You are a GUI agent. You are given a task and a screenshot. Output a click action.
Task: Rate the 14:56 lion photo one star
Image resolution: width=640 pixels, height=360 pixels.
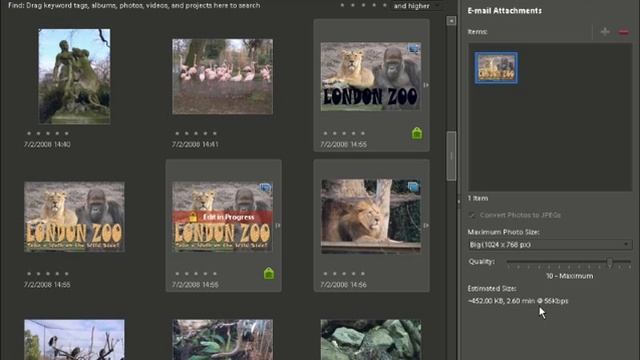pos(325,273)
